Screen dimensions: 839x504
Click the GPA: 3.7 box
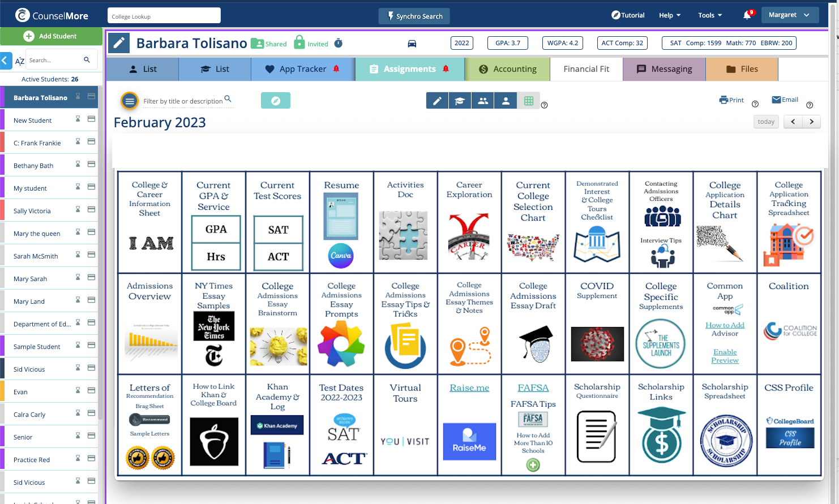point(508,43)
